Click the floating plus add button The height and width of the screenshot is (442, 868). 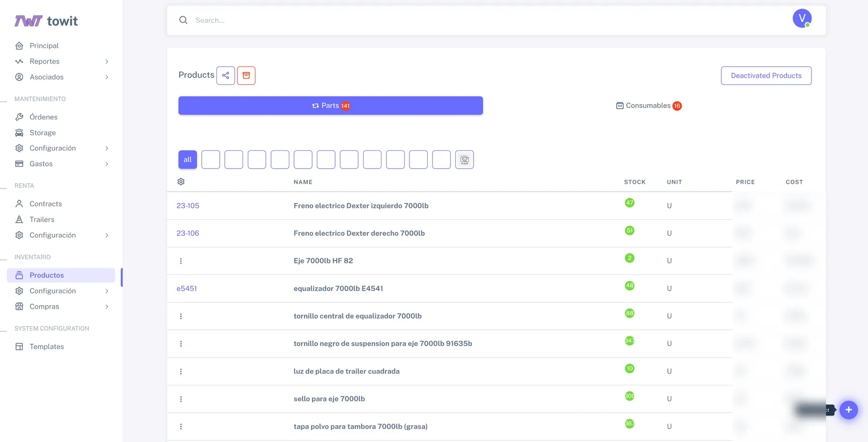[x=849, y=410]
